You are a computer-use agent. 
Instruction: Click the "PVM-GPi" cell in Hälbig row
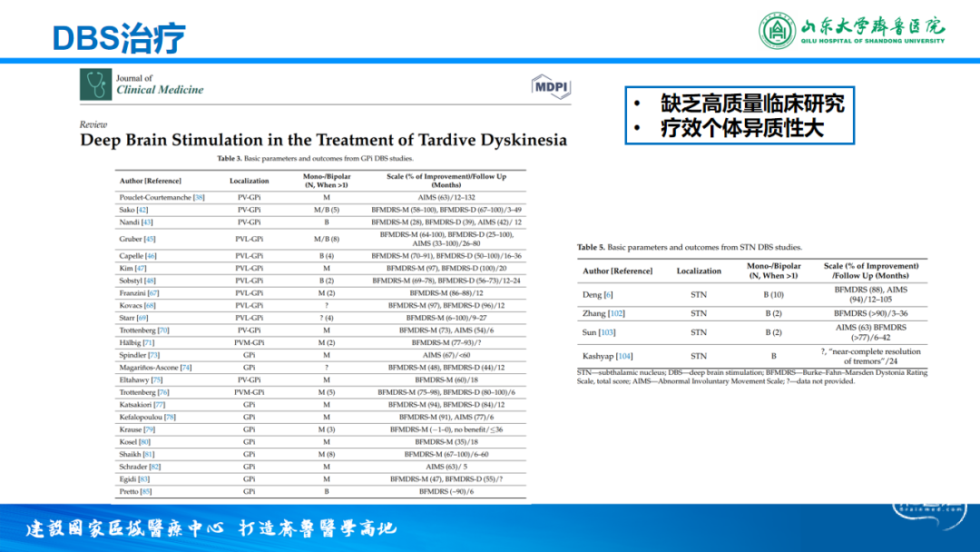249,343
